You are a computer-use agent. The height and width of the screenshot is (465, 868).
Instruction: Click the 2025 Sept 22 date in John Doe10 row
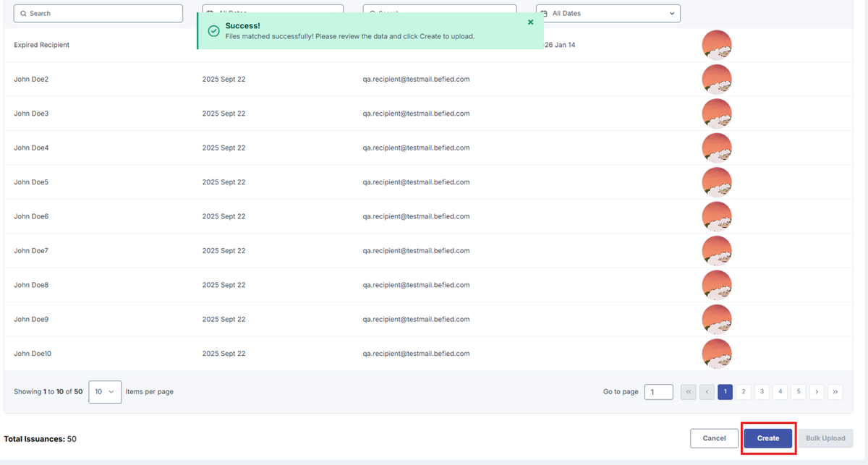[224, 354]
